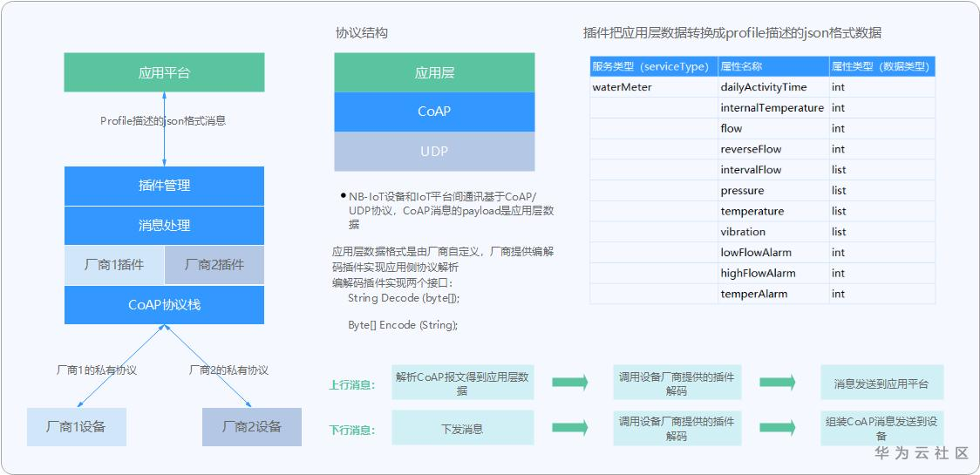
Task: Select the internalTemperature cell
Action: tap(773, 107)
